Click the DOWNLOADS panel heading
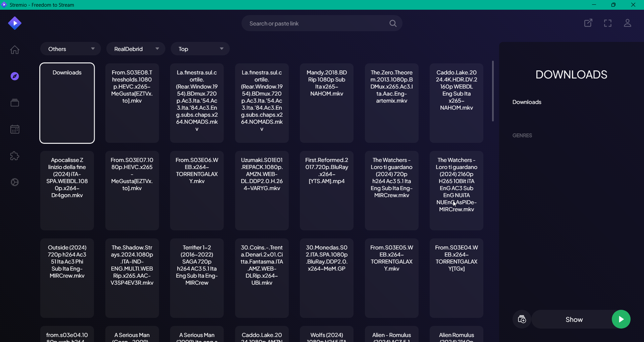This screenshot has height=342, width=644. (571, 74)
